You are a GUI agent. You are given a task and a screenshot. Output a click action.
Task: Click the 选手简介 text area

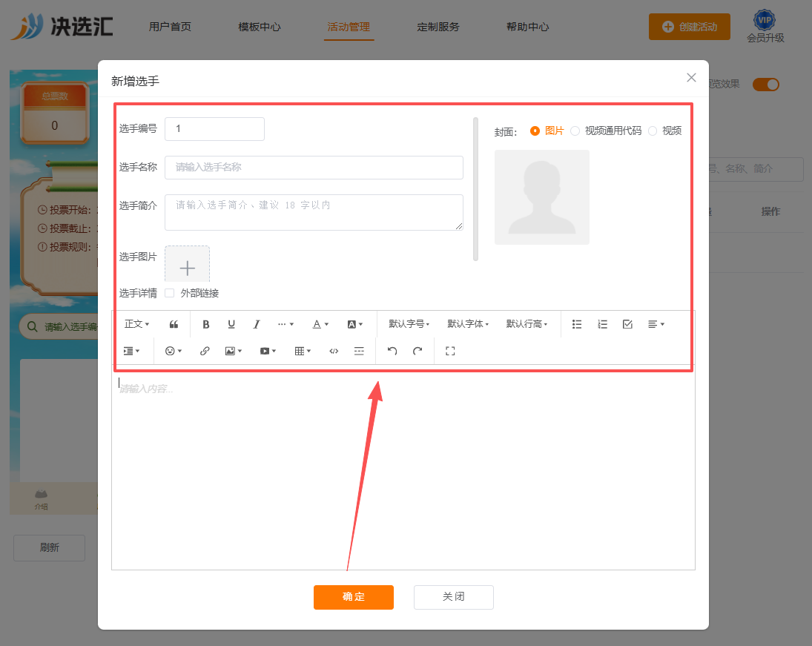314,212
